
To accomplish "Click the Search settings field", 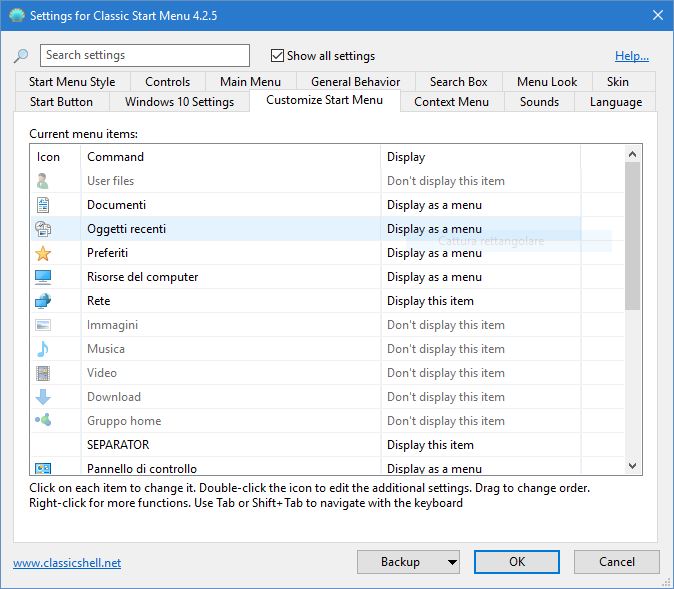I will pos(145,55).
